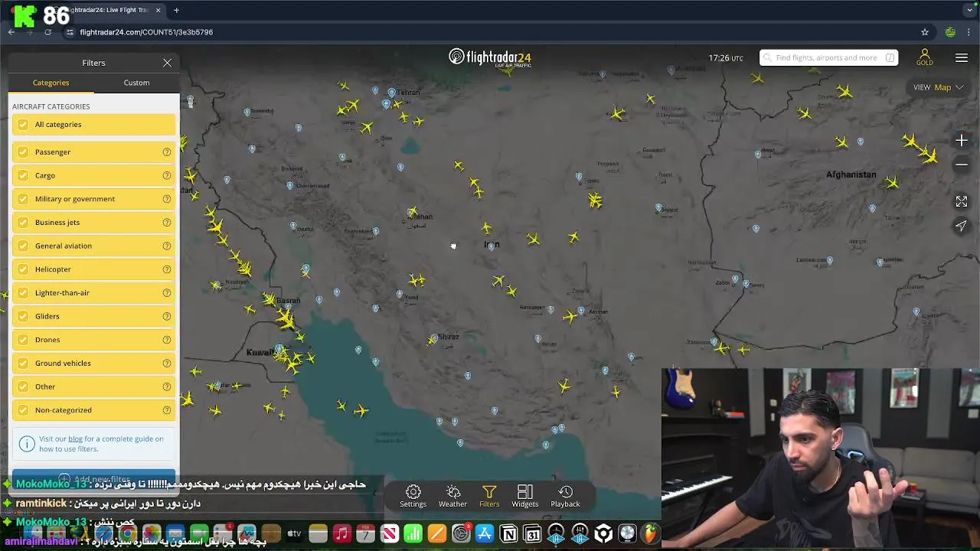Click the Kuwait map label
This screenshot has width=980, height=551.
(x=262, y=353)
